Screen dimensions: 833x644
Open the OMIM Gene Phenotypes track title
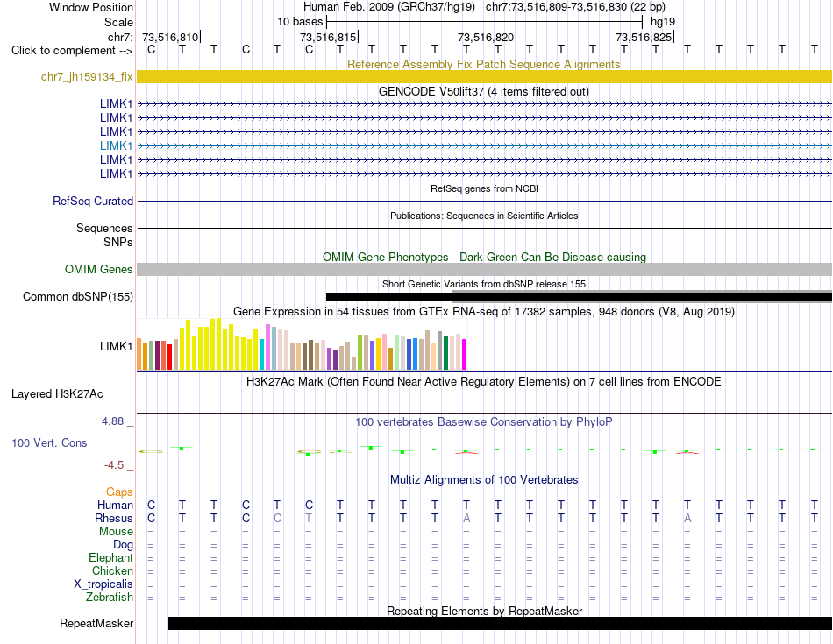(484, 257)
